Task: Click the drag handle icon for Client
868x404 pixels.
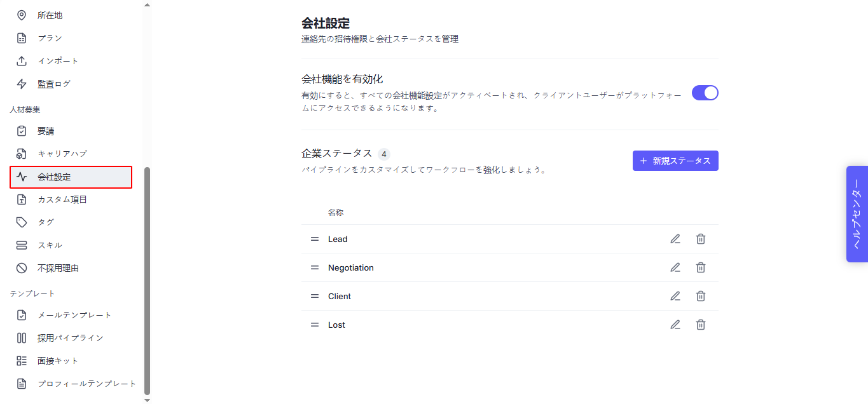Action: 315,296
